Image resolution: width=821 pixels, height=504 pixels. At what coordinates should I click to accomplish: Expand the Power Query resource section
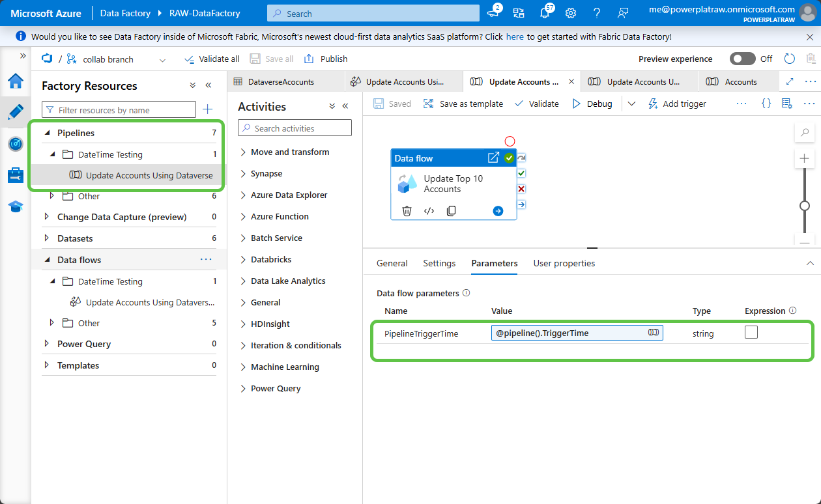pos(46,344)
